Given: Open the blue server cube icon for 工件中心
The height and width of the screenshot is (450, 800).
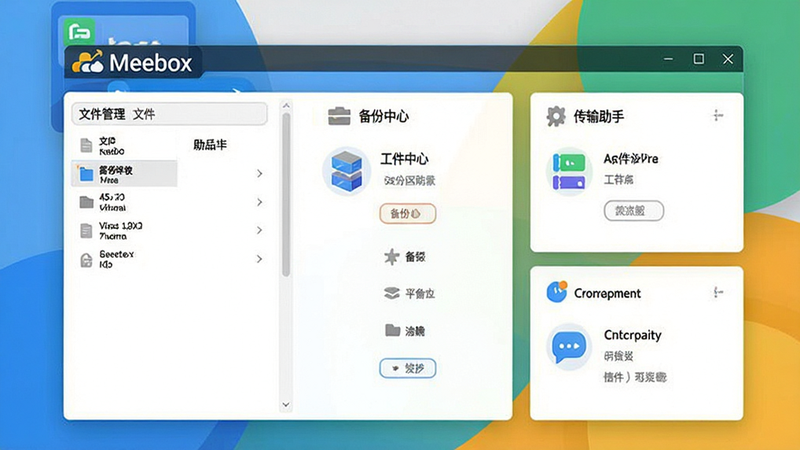Looking at the screenshot, I should pos(346,171).
